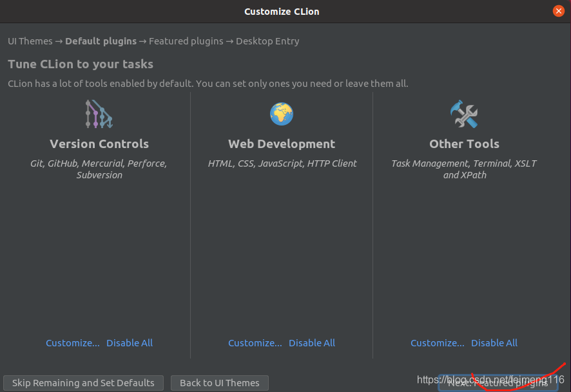The width and height of the screenshot is (571, 392).
Task: Disable All Web Development plugins
Action: pyautogui.click(x=312, y=343)
